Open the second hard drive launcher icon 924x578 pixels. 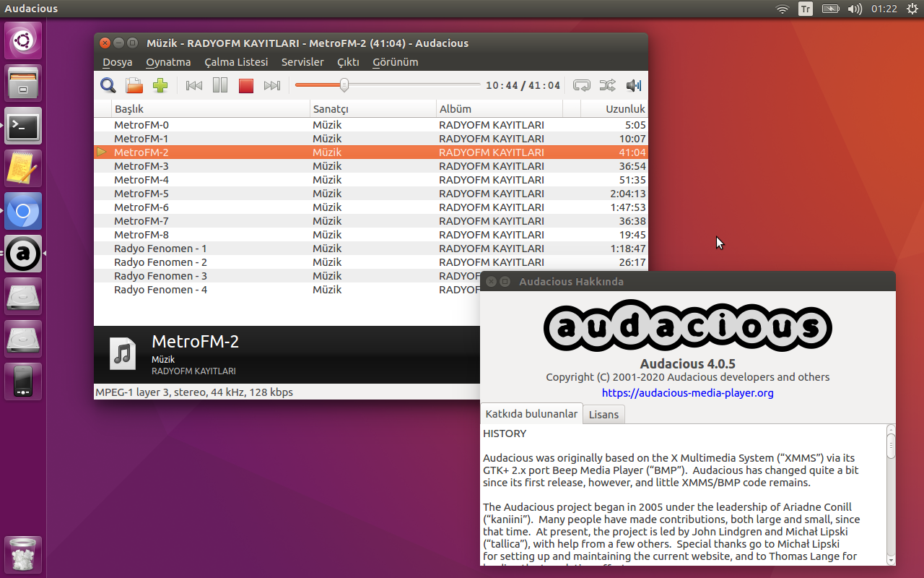(23, 339)
